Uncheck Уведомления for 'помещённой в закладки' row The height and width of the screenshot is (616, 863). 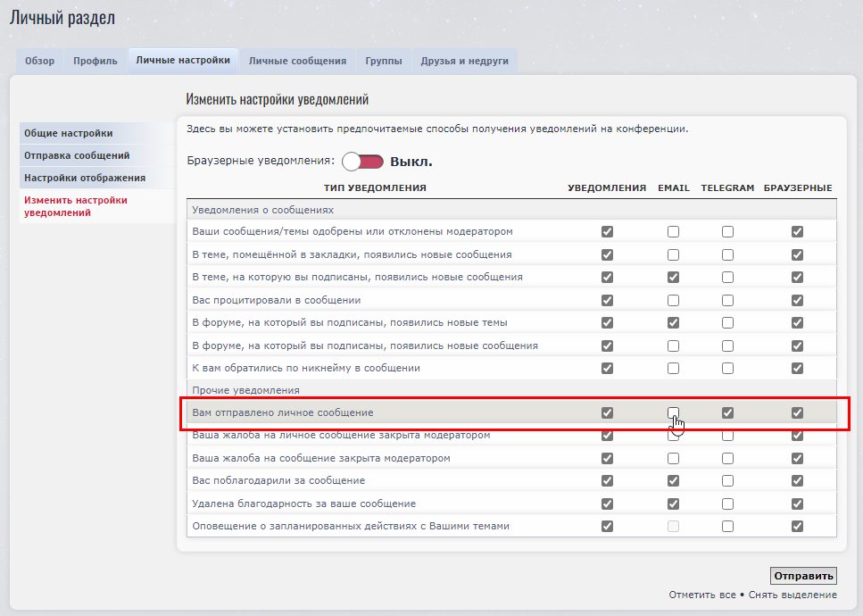tap(607, 254)
